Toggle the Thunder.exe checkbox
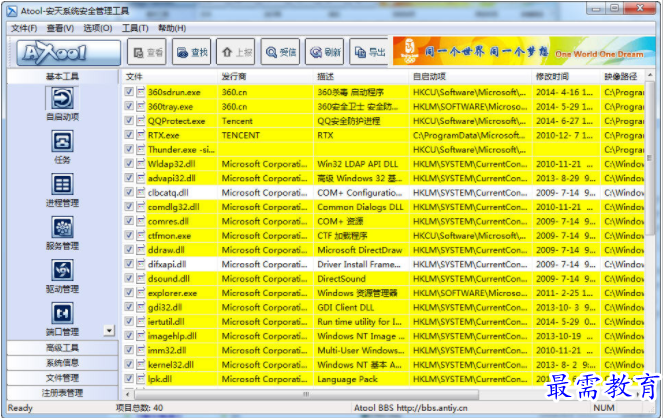Screen dimensions: 668x418 tap(129, 149)
